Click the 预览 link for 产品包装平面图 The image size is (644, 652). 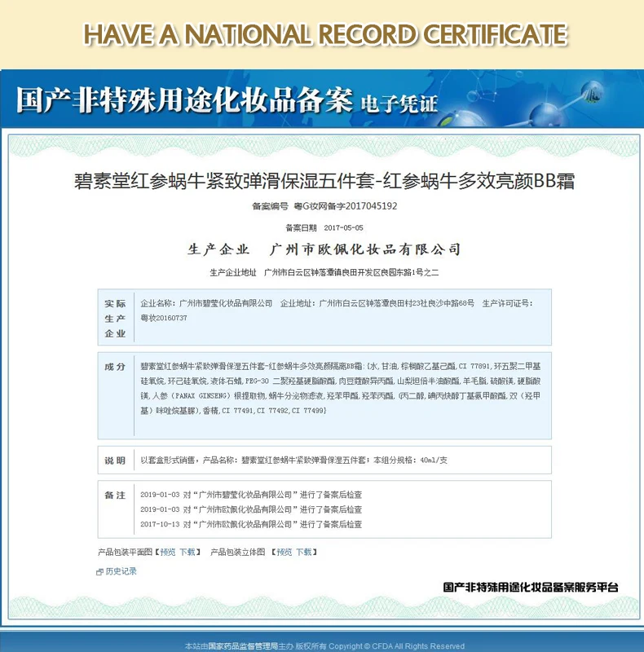tap(168, 552)
